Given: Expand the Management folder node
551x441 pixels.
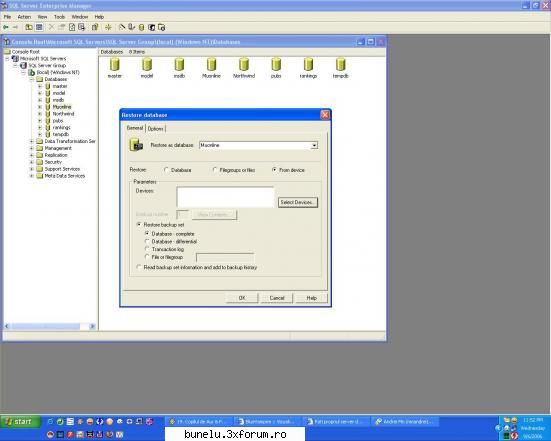Looking at the screenshot, I should [32, 148].
